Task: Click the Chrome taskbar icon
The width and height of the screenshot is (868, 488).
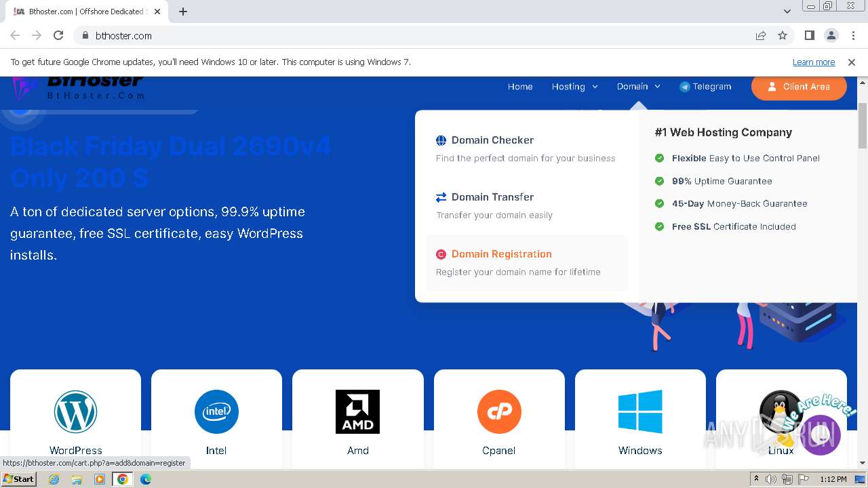Action: pyautogui.click(x=123, y=479)
